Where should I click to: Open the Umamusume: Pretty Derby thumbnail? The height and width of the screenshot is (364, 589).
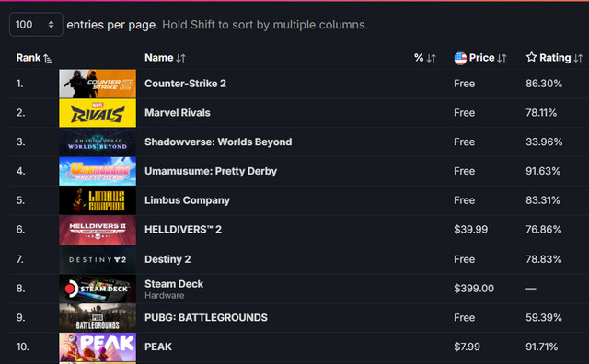tap(98, 171)
